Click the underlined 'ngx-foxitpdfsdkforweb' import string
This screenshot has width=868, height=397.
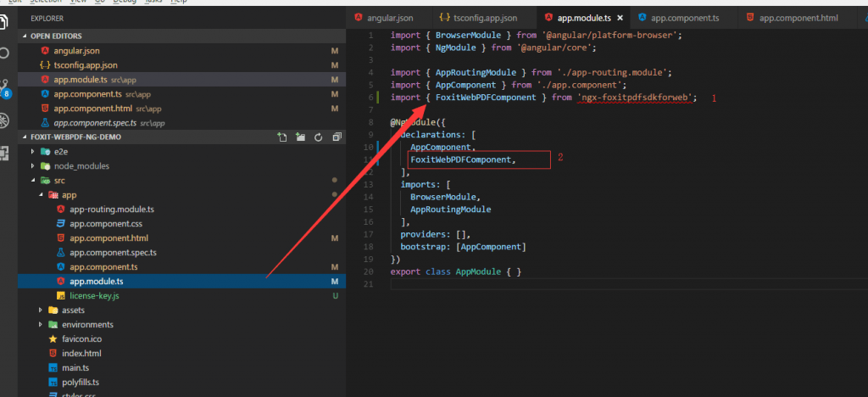click(x=637, y=98)
